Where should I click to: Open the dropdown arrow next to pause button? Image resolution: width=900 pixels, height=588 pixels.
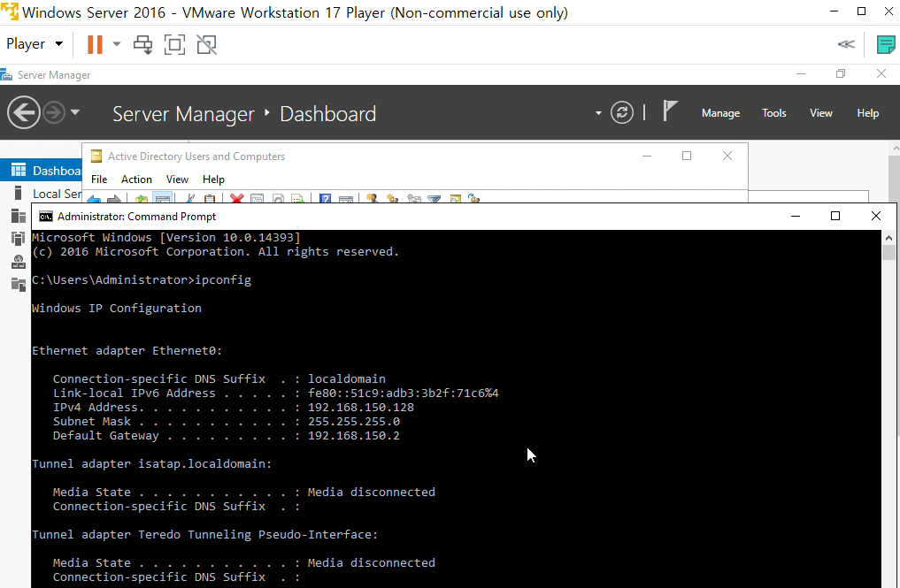(x=117, y=44)
